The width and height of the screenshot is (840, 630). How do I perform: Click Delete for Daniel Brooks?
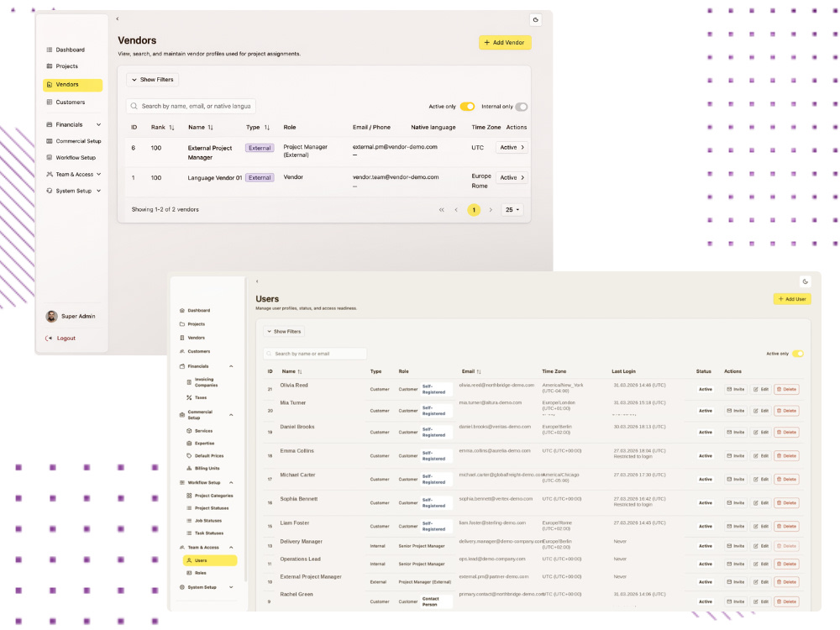[787, 433]
